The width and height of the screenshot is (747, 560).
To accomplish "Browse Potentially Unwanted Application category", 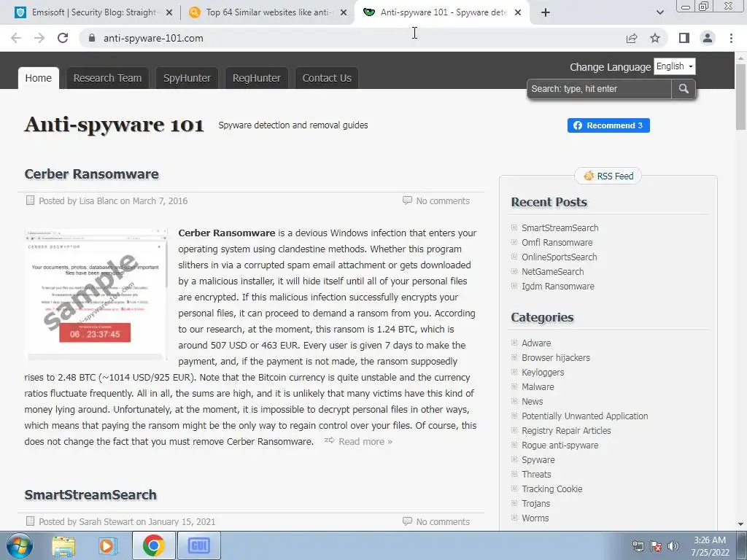I will click(584, 416).
